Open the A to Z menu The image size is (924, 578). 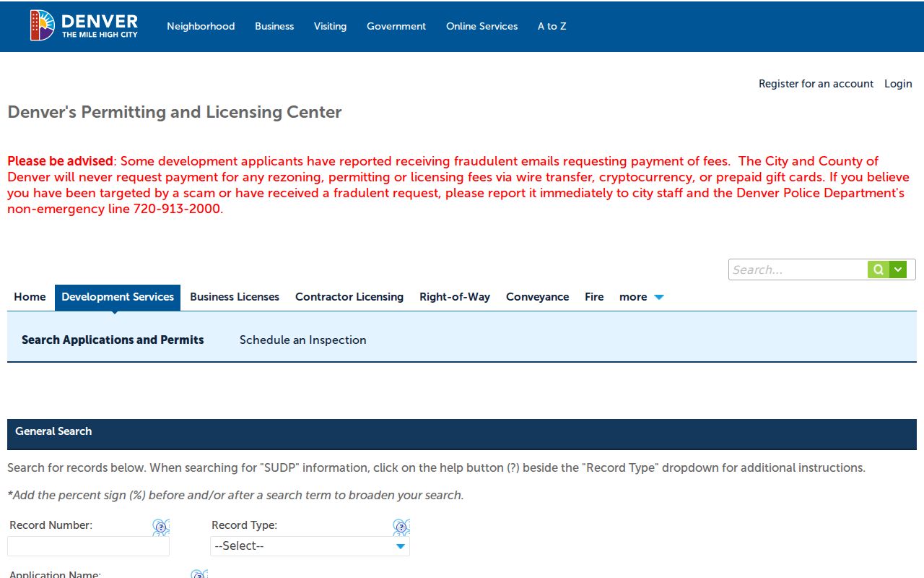[x=552, y=26]
